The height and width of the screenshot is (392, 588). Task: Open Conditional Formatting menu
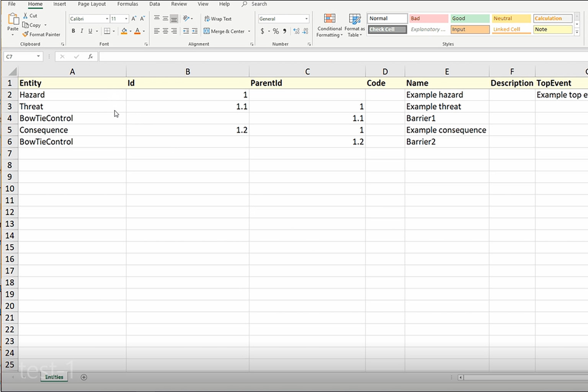329,26
